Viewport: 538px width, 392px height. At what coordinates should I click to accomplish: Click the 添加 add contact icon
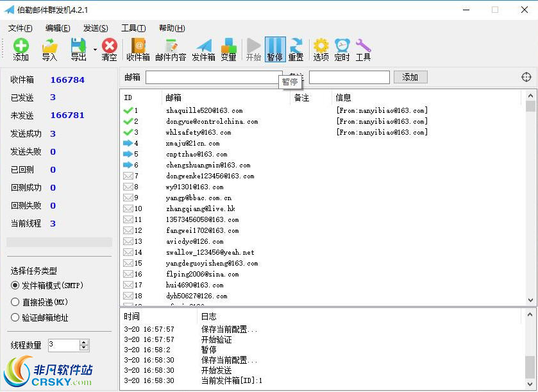tap(20, 48)
